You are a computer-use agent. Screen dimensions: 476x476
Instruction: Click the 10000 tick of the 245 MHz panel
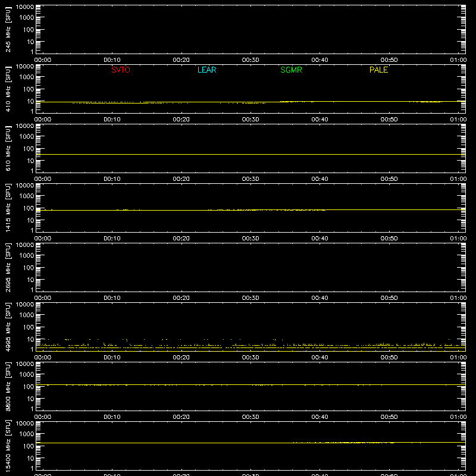click(25, 7)
